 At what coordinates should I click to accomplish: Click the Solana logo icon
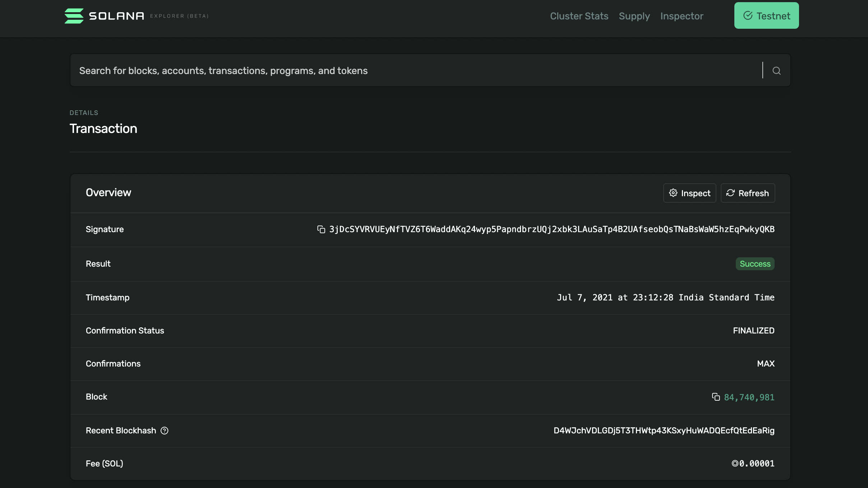tap(74, 16)
